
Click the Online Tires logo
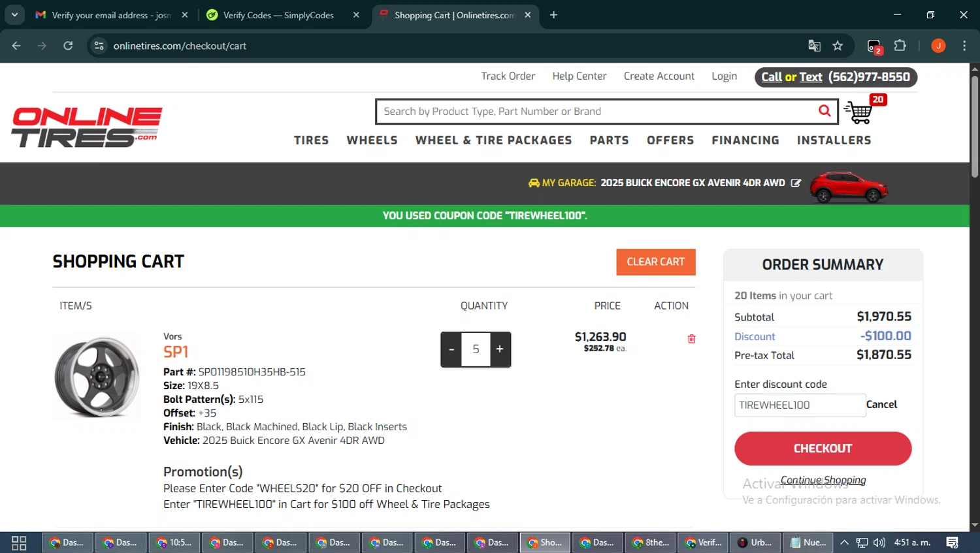tap(87, 127)
